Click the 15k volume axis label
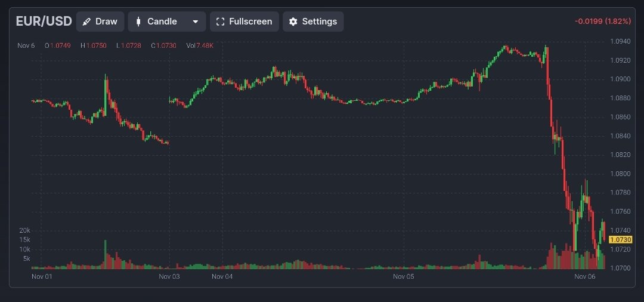 point(24,239)
